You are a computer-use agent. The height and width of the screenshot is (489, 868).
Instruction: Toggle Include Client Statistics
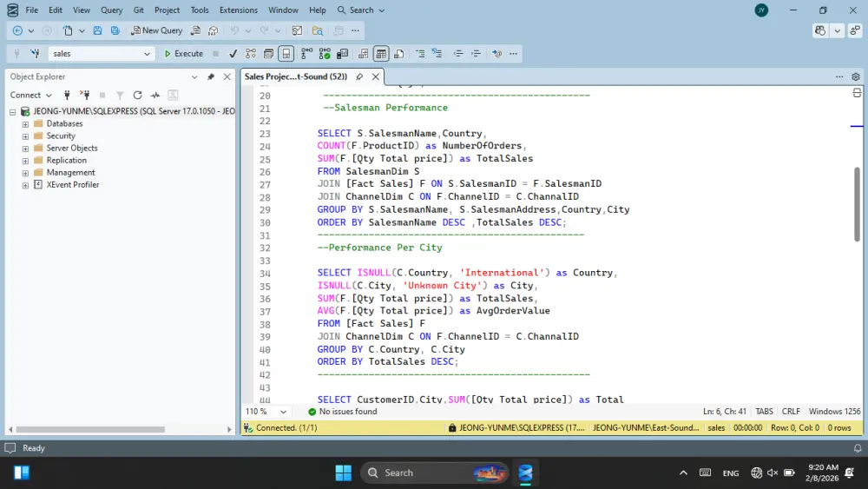[x=342, y=54]
